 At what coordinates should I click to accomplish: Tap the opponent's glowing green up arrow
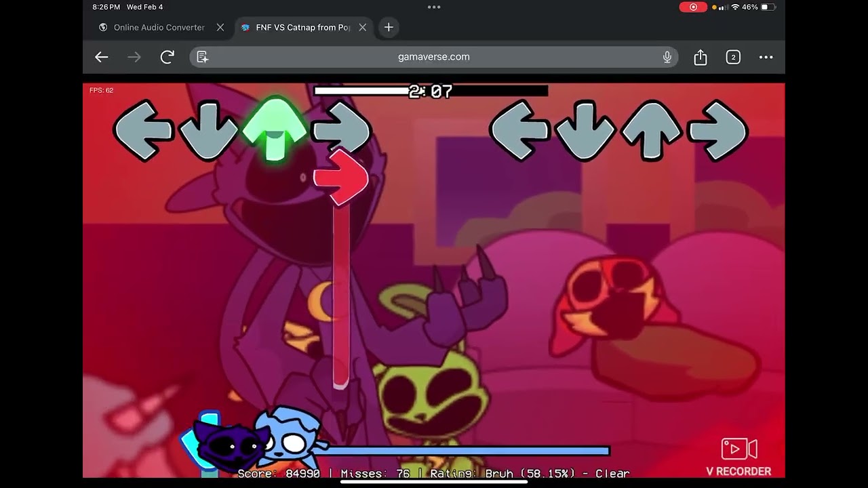pos(275,129)
